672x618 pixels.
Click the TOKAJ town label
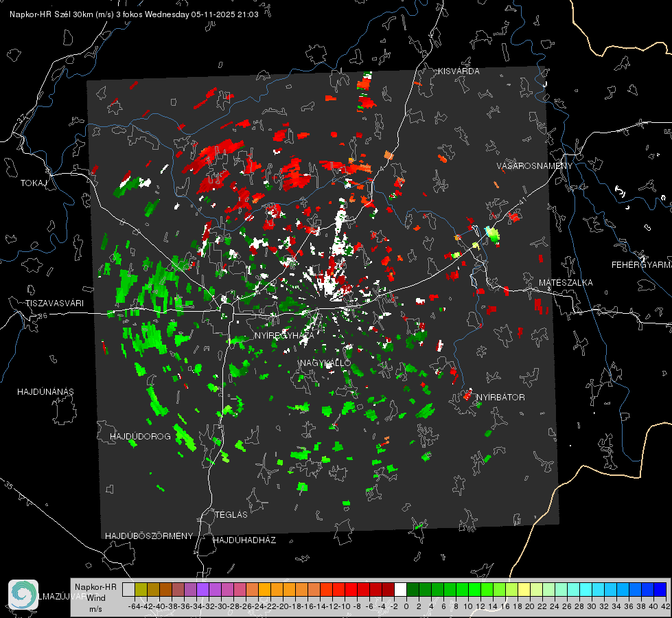[34, 183]
